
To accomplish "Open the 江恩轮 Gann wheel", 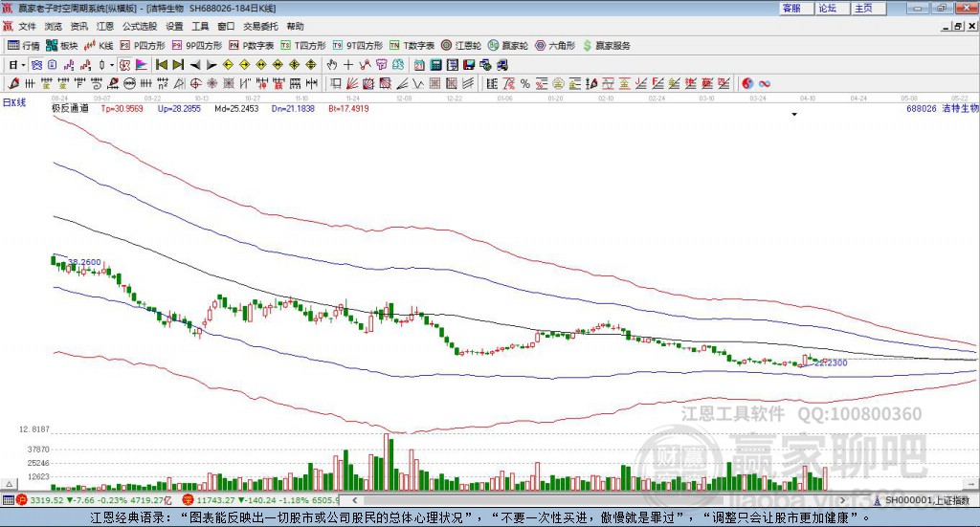I will [x=461, y=46].
